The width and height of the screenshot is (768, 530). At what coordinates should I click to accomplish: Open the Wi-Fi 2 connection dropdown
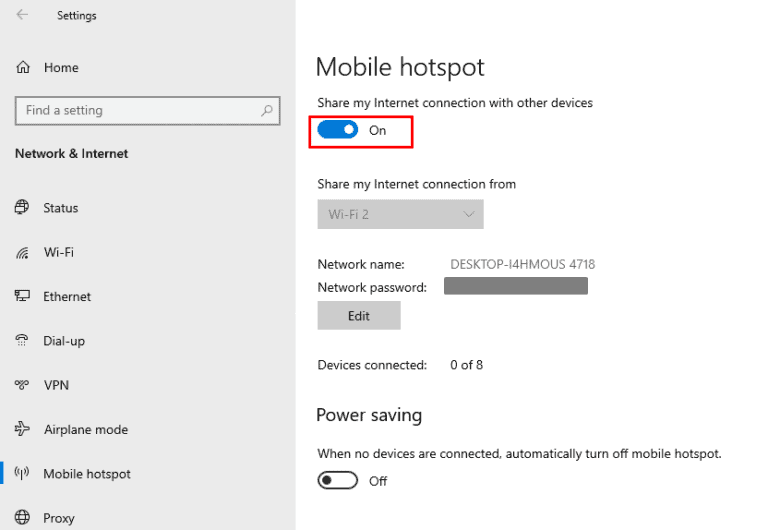pos(400,214)
